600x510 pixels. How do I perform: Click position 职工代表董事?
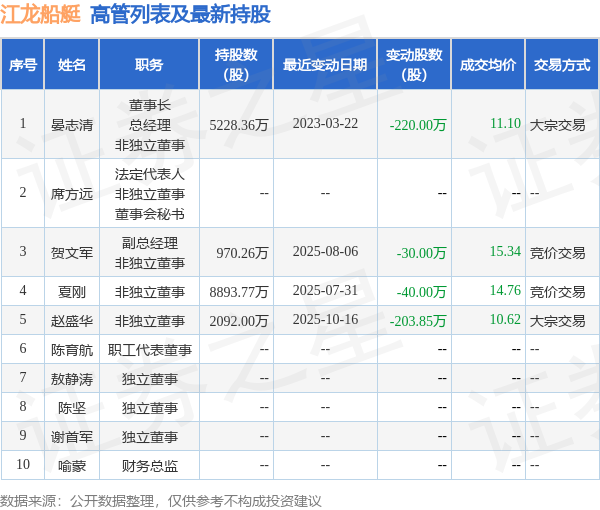click(x=150, y=349)
